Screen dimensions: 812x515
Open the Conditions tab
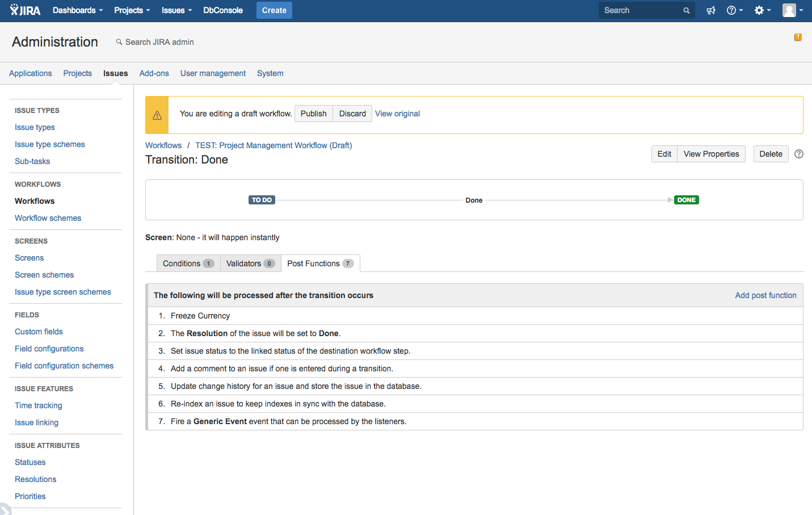(188, 263)
